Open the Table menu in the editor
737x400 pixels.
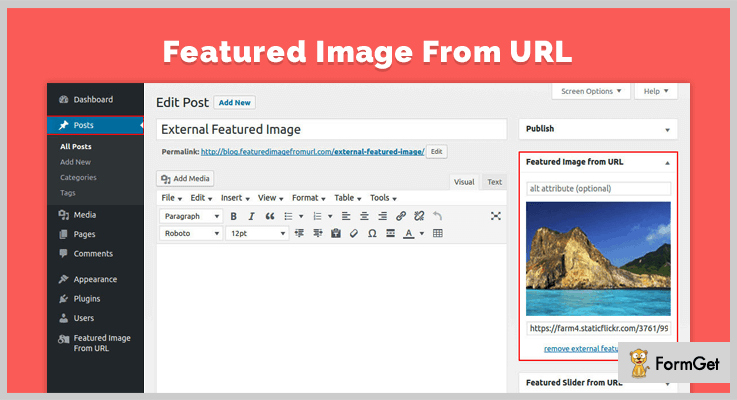tap(347, 198)
